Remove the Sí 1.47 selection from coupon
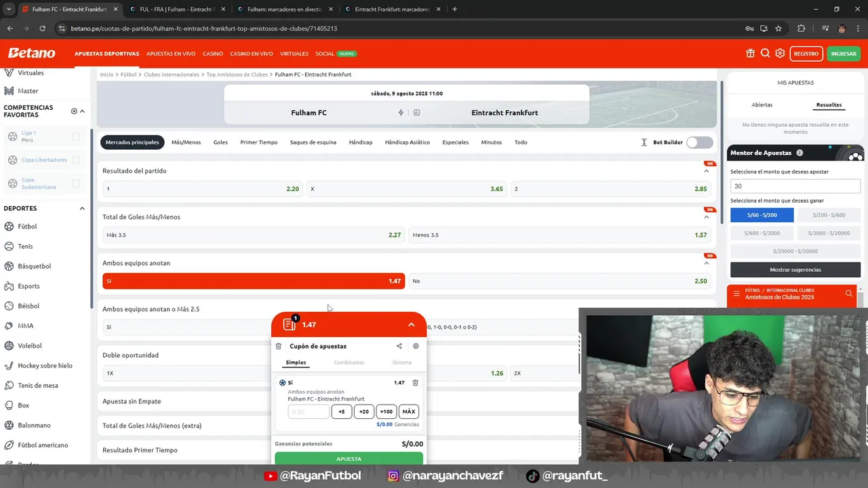The width and height of the screenshot is (868, 488). point(416,383)
